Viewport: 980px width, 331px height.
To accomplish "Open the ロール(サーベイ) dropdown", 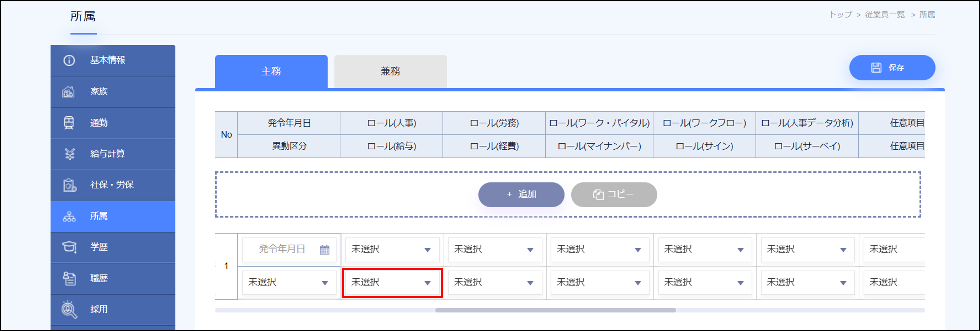I will tap(808, 283).
